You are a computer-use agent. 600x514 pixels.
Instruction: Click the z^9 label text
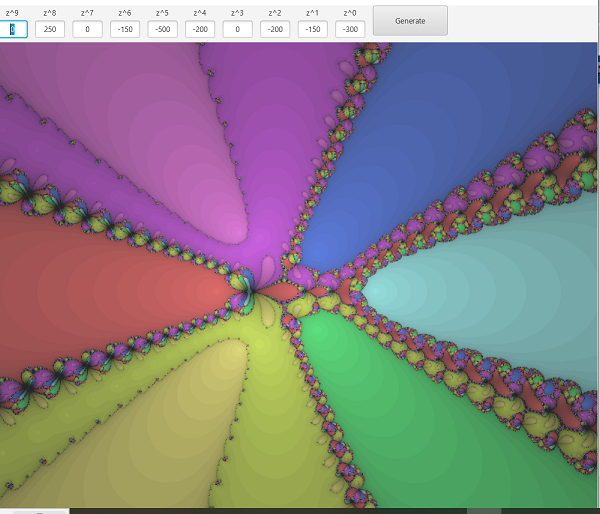coord(12,13)
